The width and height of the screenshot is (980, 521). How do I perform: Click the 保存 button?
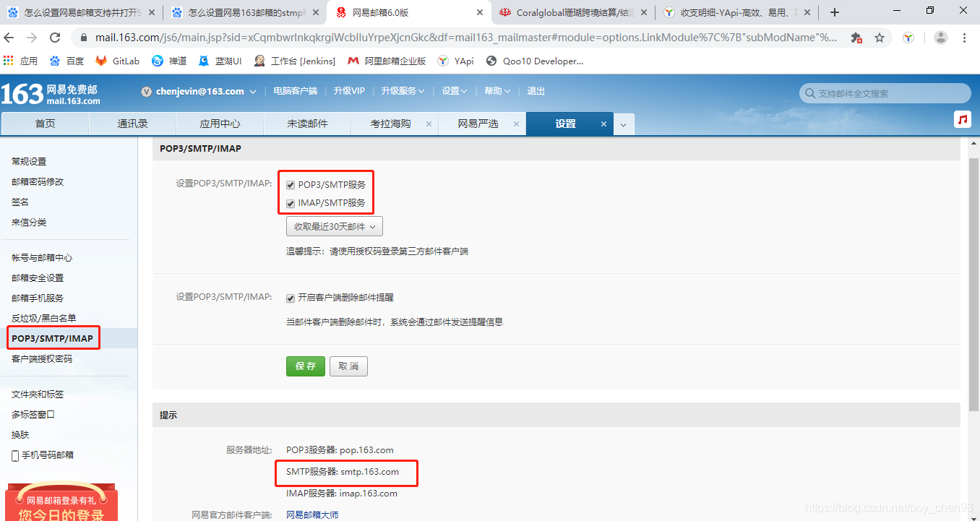(305, 366)
